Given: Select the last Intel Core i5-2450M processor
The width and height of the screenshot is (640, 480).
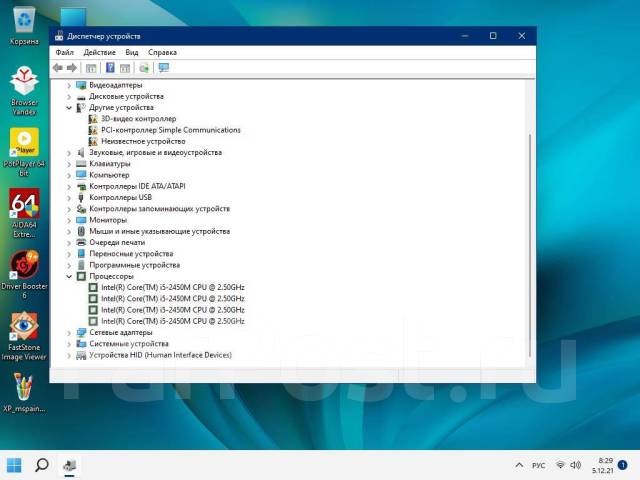Looking at the screenshot, I should [x=173, y=321].
